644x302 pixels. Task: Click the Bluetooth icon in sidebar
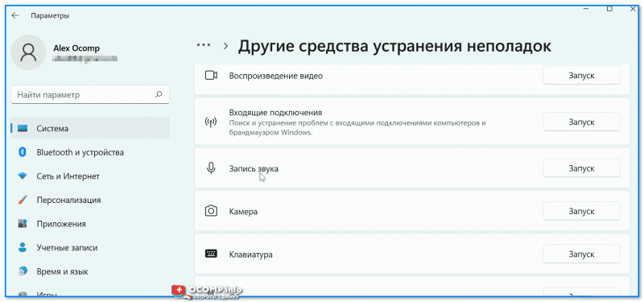[23, 152]
